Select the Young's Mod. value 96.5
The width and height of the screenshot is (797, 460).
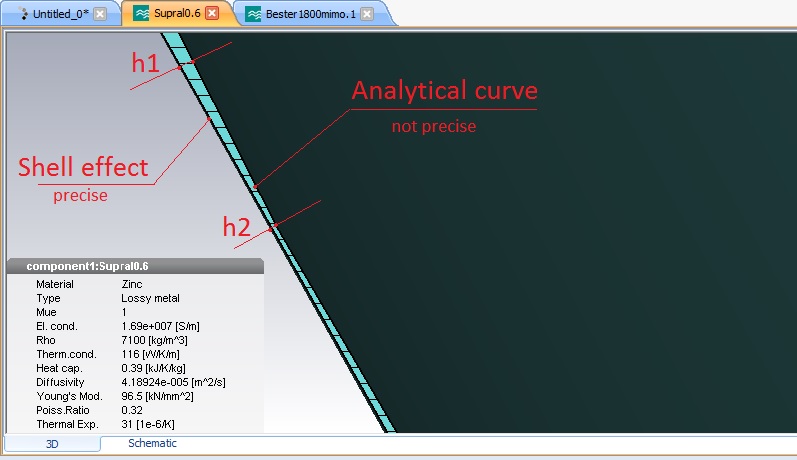click(x=157, y=396)
